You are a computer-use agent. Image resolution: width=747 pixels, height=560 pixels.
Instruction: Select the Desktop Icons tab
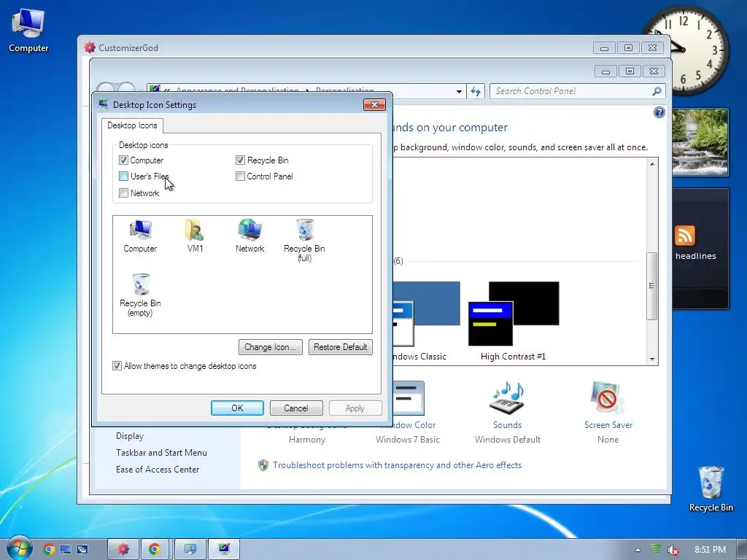pos(132,125)
